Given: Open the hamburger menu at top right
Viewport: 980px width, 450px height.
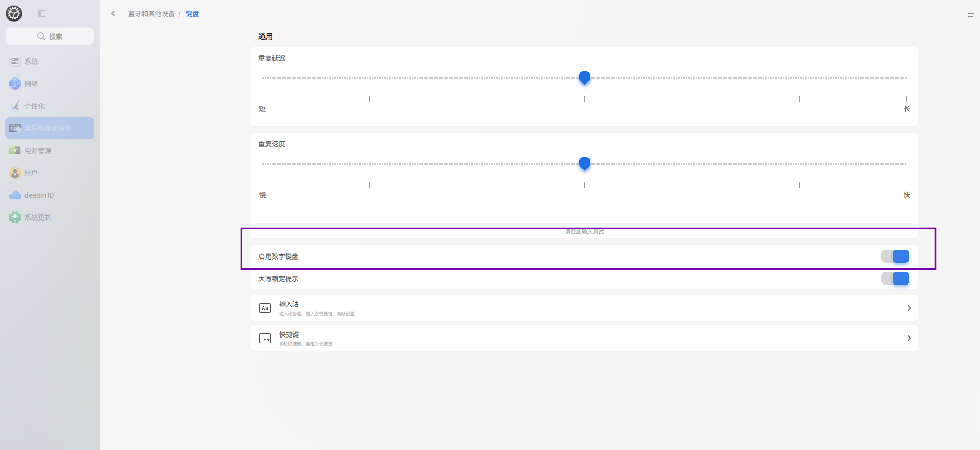Looking at the screenshot, I should [971, 14].
